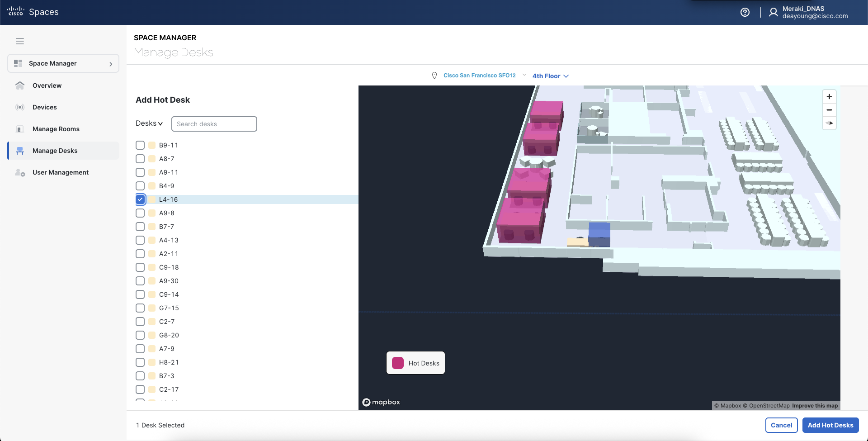Click the Hot Desks pink color swatch
The width and height of the screenshot is (868, 441).
click(x=397, y=362)
